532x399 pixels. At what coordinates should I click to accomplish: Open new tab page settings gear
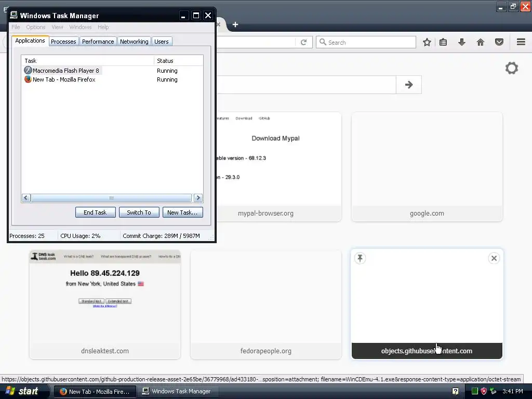tap(512, 68)
